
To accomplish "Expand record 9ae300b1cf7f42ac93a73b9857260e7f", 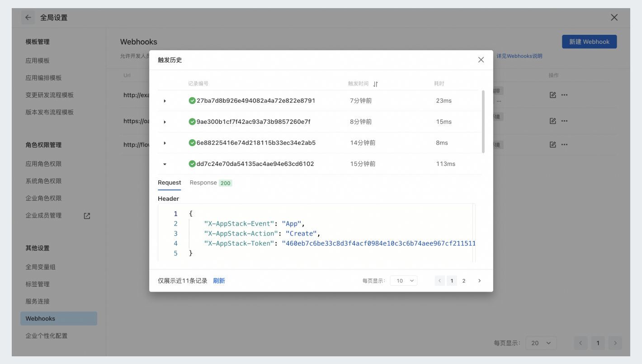I will click(165, 122).
